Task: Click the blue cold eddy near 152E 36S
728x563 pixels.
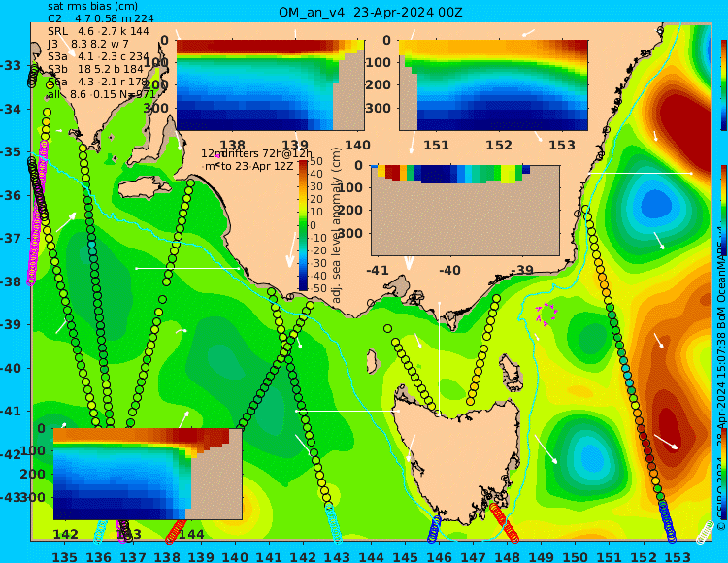Action: click(x=656, y=204)
